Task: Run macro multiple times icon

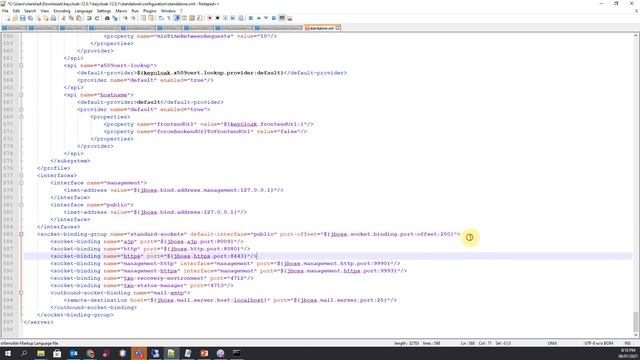Action: [233, 18]
